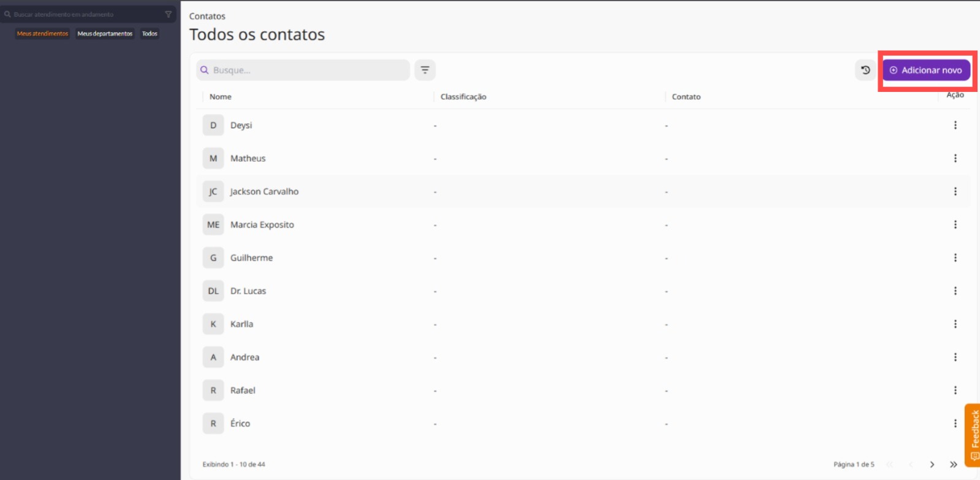Click the Adicionar novo button
Viewport: 980px width, 480px height.
(x=926, y=70)
